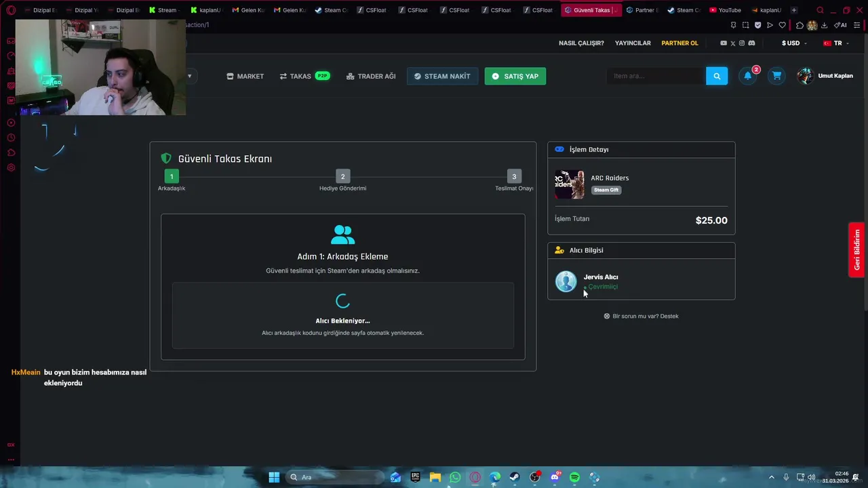Expand the system tray hidden icons chevron
The width and height of the screenshot is (868, 488).
click(771, 477)
